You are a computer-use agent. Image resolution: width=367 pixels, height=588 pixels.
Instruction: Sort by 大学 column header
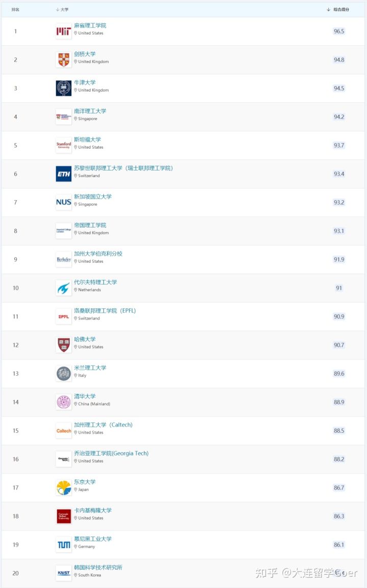point(62,9)
